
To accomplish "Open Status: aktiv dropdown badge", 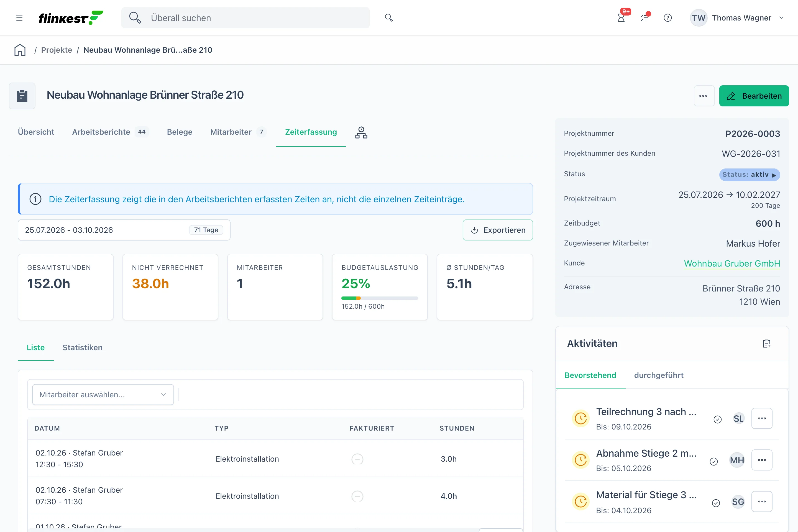I will pyautogui.click(x=749, y=175).
